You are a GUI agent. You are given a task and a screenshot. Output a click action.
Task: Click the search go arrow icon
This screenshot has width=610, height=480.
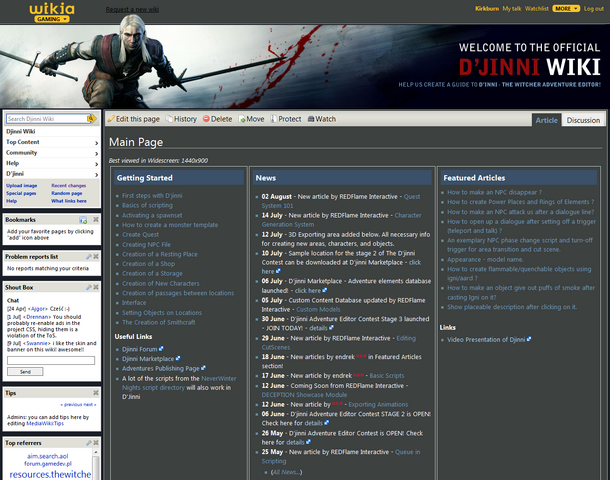click(92, 119)
